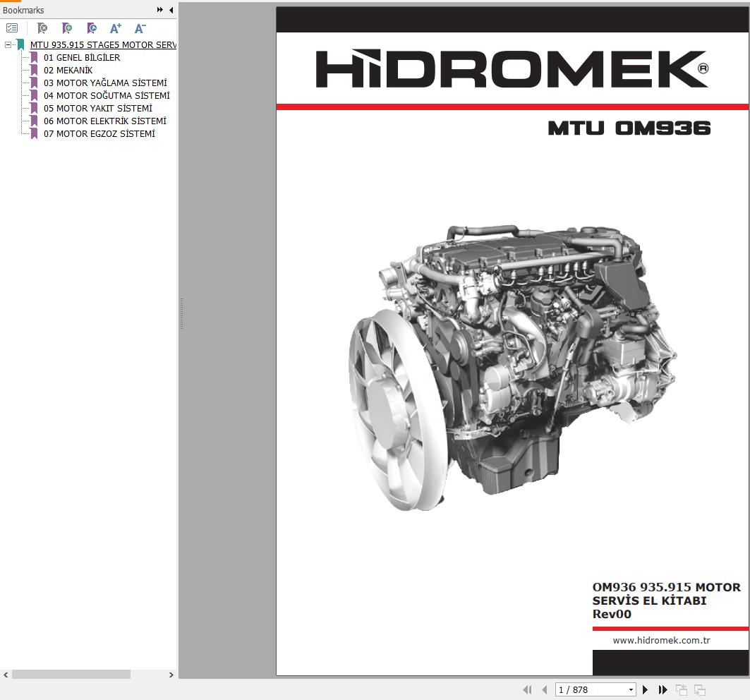Open the 01 GENEL BİLGİLER bookmark
750x700 pixels.
82,57
